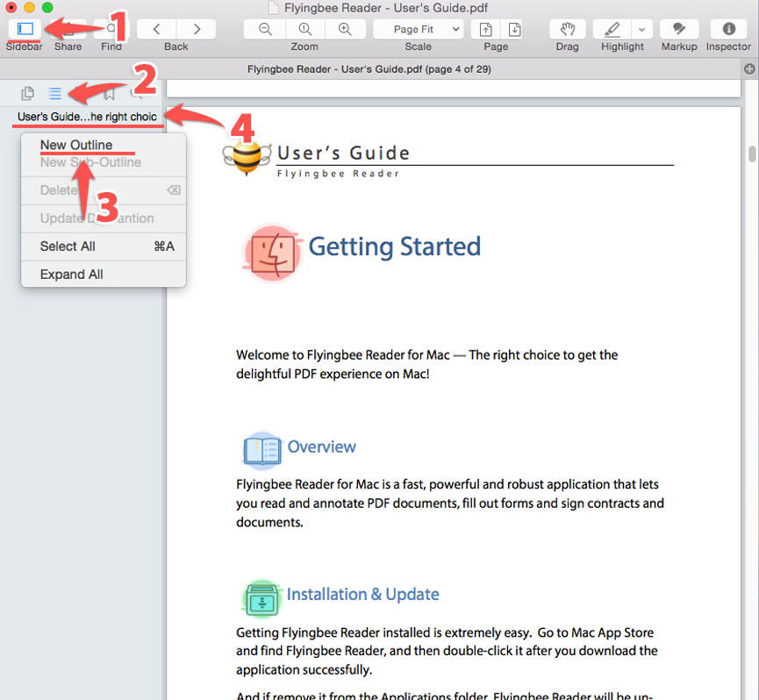Switch sidebar to bookmarks view
The image size is (759, 700).
tap(110, 93)
